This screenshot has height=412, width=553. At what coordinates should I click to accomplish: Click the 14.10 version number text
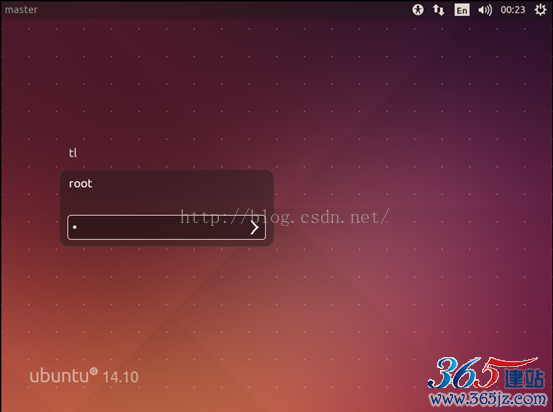click(x=121, y=377)
